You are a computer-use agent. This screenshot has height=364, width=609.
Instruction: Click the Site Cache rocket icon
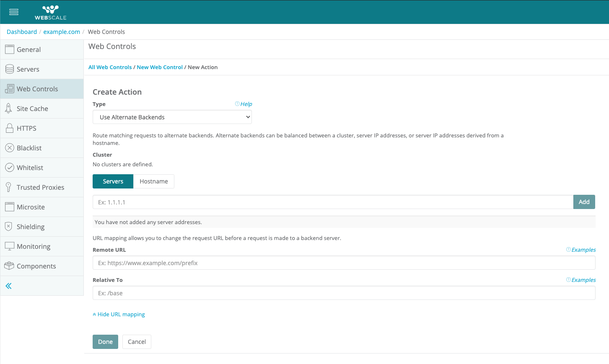pos(8,108)
